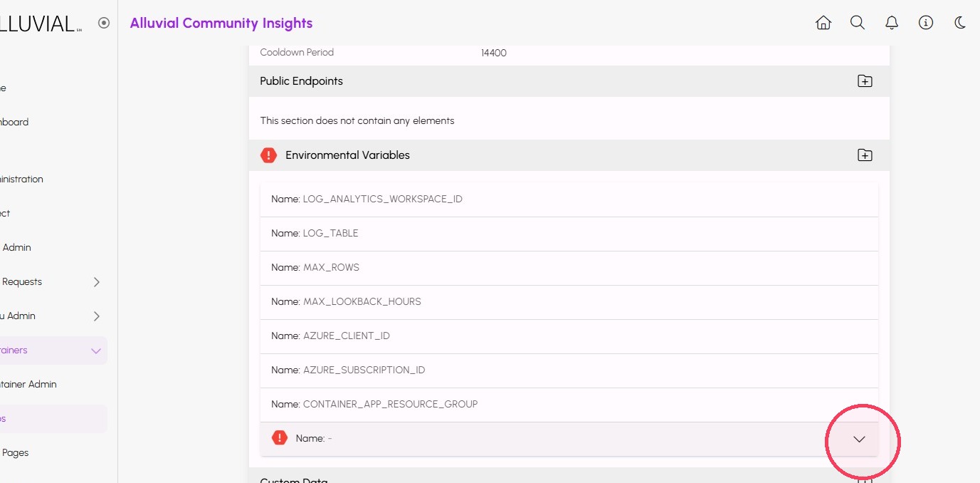Image resolution: width=980 pixels, height=483 pixels.
Task: Open the AZURE_SUBSCRIPTION_ID variable row
Action: click(569, 370)
